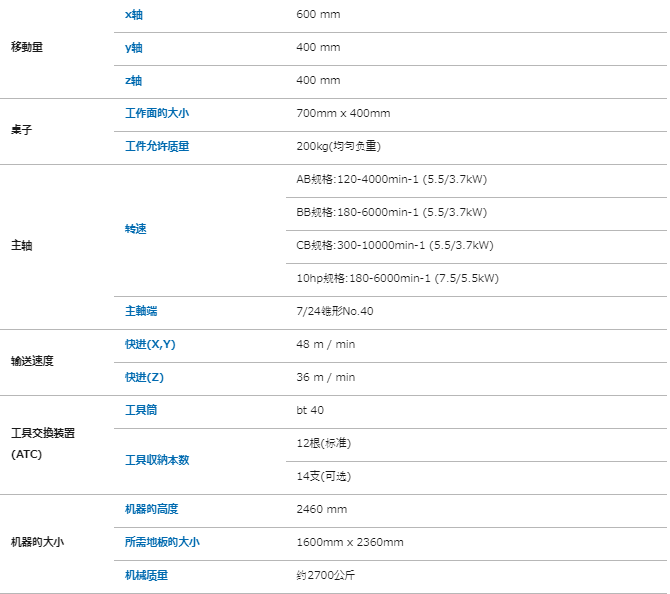Viewport: 670px width, 594px height.
Task: Click the '工具筒' label
Action: click(141, 410)
